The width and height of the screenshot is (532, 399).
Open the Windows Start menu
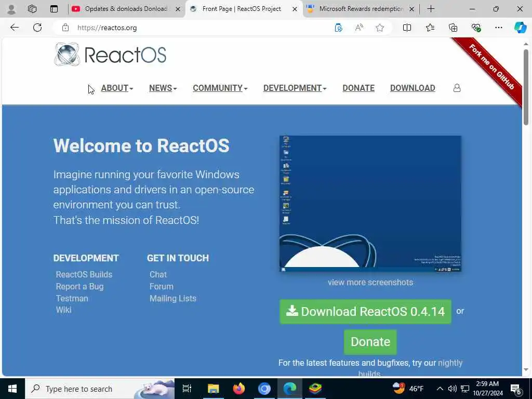click(12, 389)
